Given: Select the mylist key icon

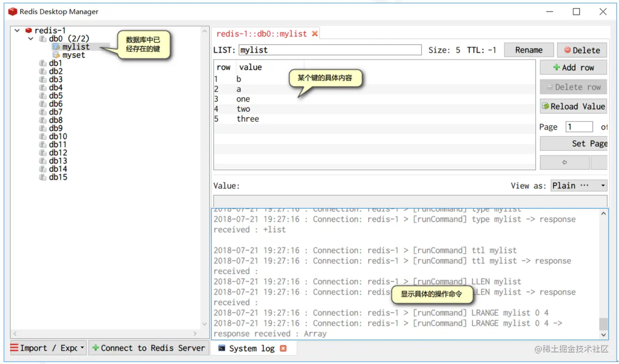Looking at the screenshot, I should [56, 47].
